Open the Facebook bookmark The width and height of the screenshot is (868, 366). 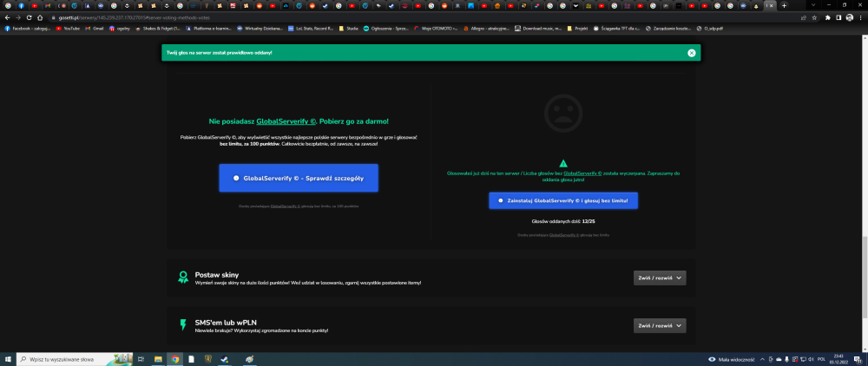[30, 28]
